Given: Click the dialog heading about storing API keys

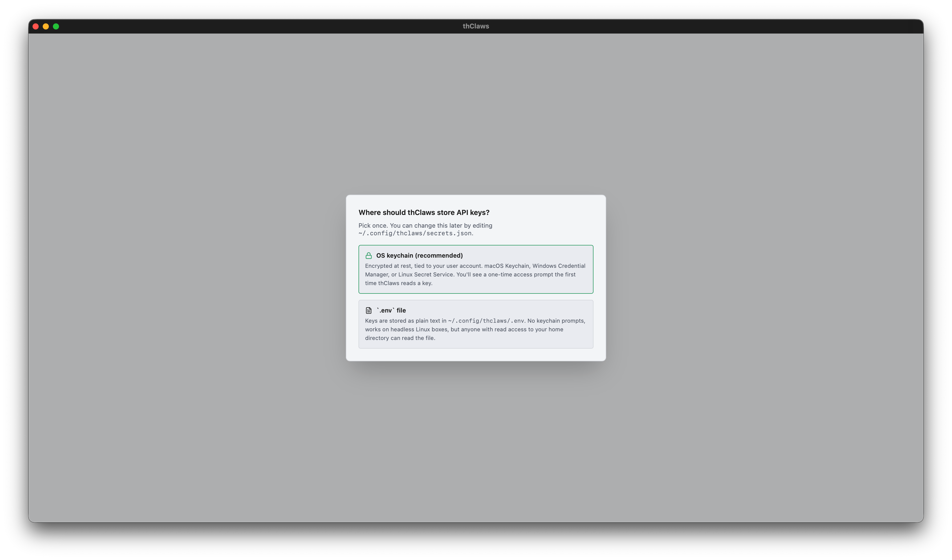Looking at the screenshot, I should 424,212.
